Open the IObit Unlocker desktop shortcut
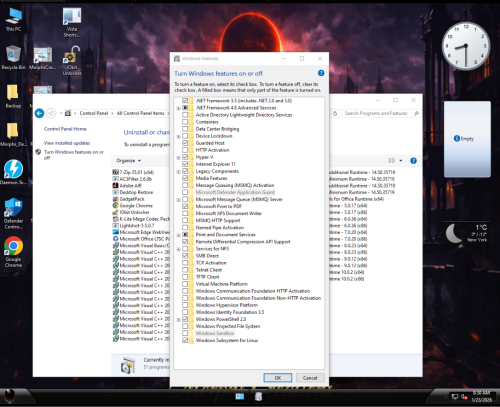 click(72, 60)
